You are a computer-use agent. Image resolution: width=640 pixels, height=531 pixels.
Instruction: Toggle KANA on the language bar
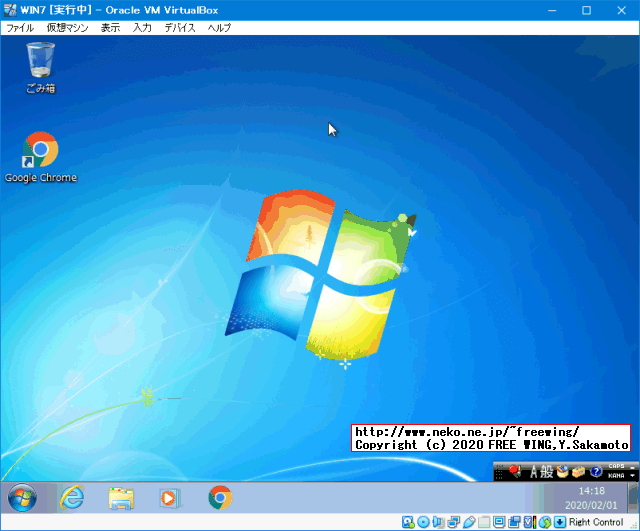coord(616,475)
